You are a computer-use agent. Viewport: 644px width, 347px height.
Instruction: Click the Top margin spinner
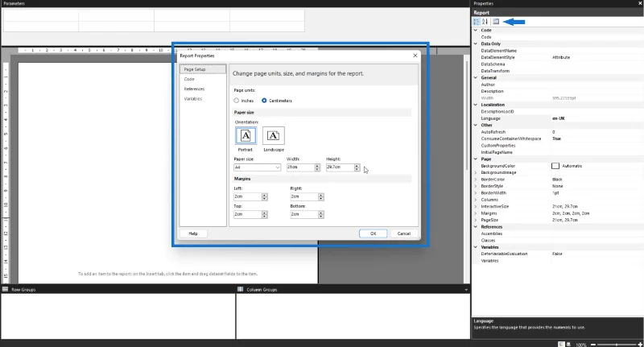265,214
